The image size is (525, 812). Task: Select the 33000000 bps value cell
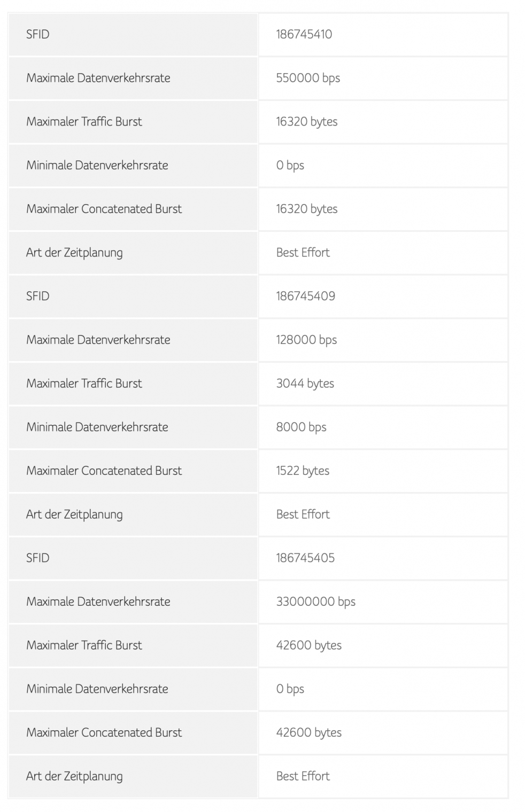(x=315, y=602)
